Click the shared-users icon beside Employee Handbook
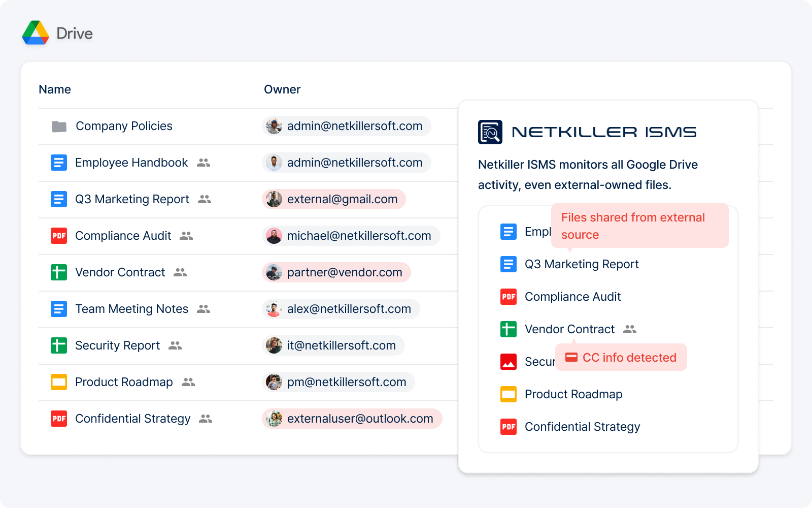The height and width of the screenshot is (508, 812). [x=204, y=163]
